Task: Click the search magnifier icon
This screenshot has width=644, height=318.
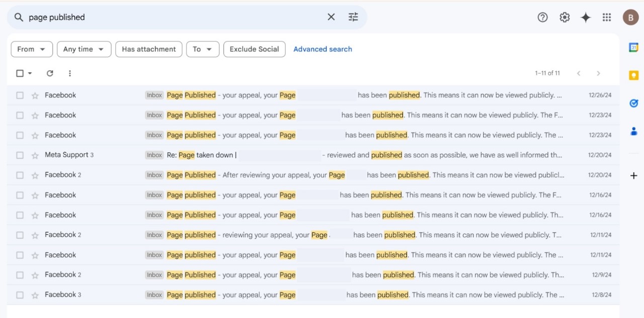Action: [x=19, y=17]
